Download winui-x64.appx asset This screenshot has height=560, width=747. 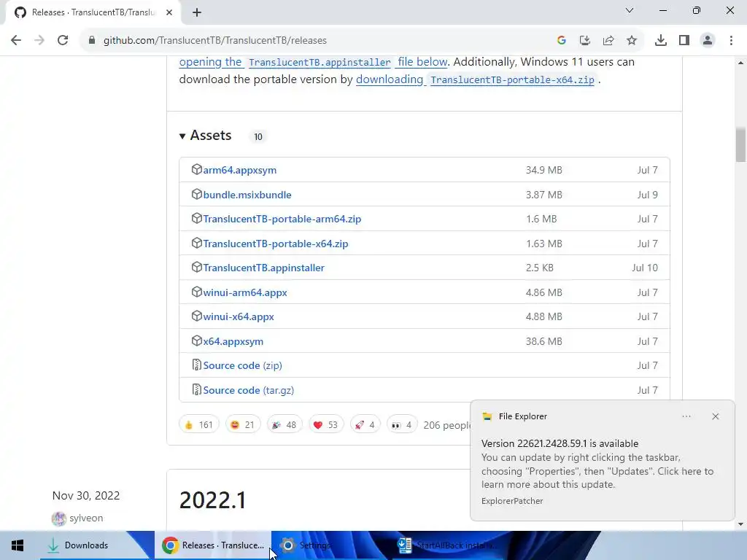pyautogui.click(x=239, y=316)
